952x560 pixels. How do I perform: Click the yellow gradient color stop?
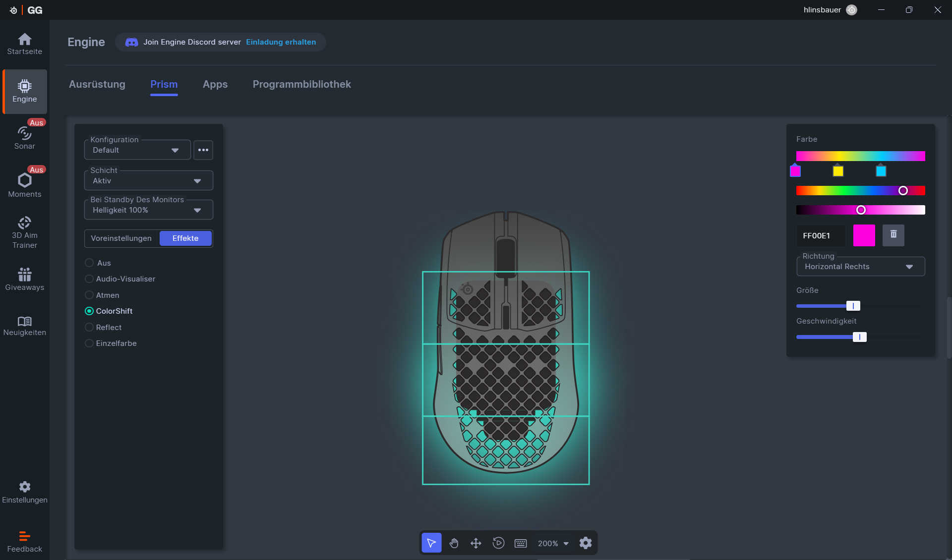coord(838,171)
